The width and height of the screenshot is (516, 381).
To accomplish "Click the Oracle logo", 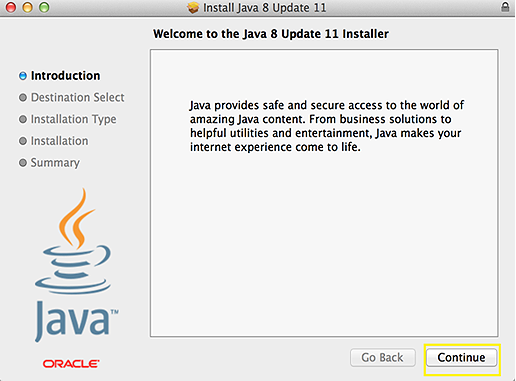I will (71, 364).
